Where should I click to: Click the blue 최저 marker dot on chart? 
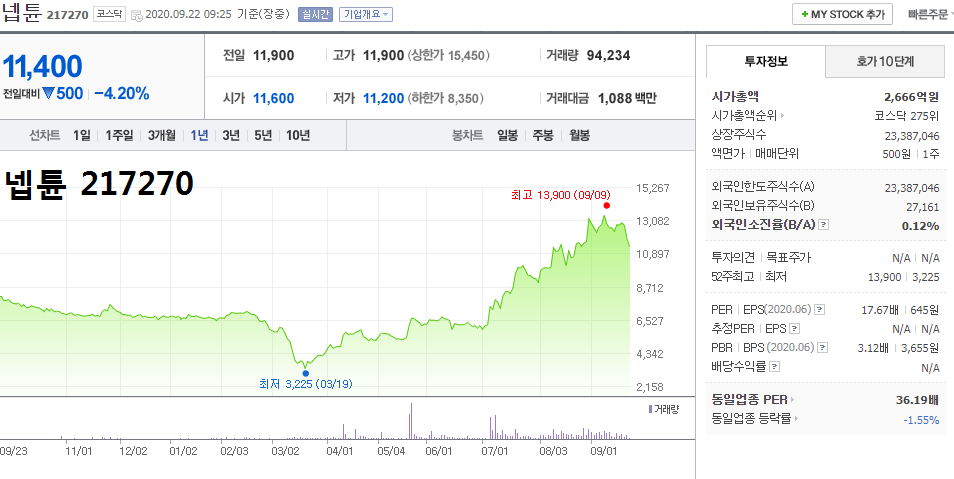pyautogui.click(x=305, y=373)
